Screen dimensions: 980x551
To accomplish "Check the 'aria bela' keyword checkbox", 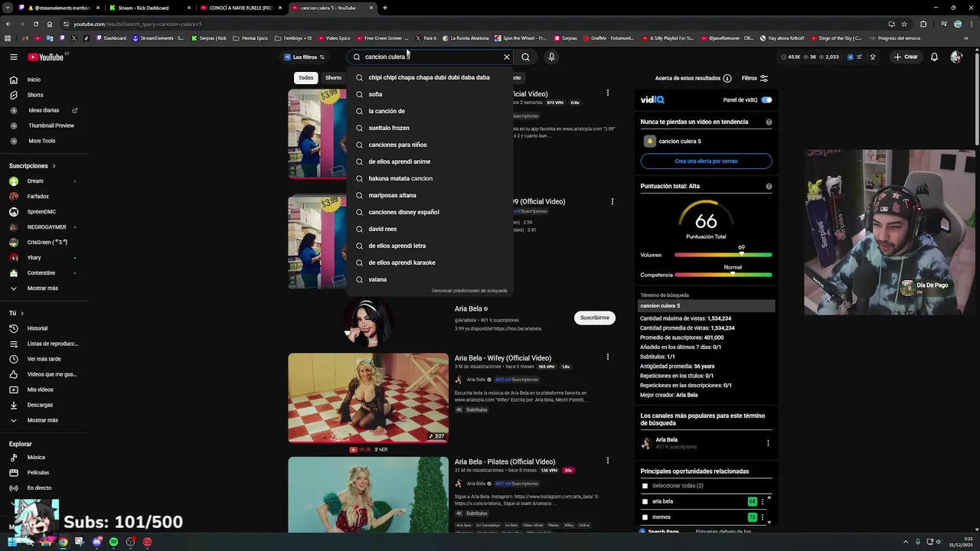I will tap(645, 501).
